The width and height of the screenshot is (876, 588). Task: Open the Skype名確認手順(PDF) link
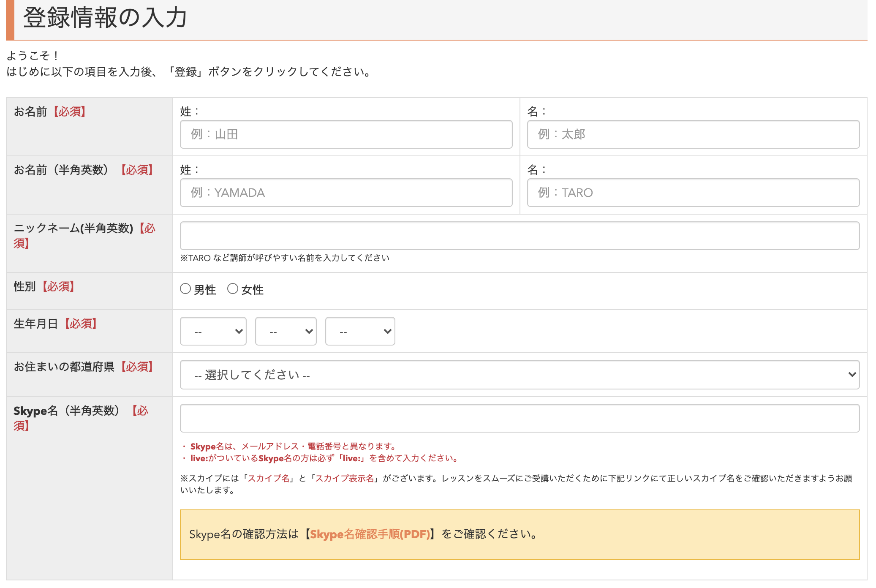tap(370, 534)
